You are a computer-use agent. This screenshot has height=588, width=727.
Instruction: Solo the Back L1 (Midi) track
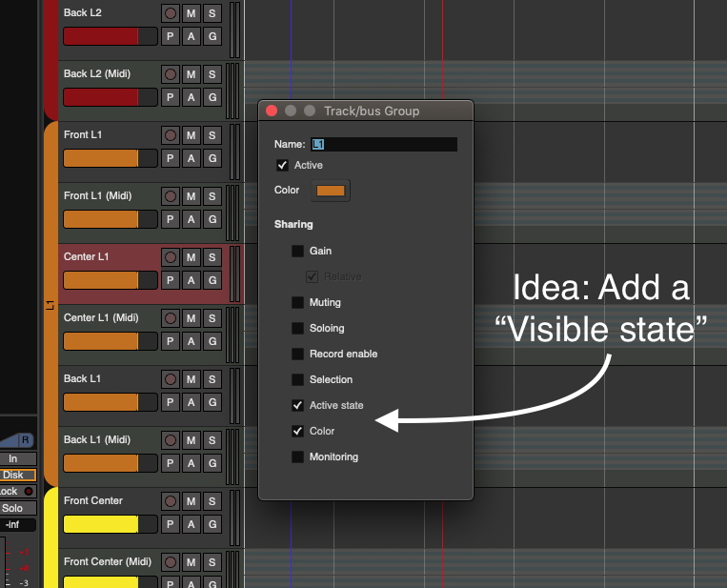point(212,440)
